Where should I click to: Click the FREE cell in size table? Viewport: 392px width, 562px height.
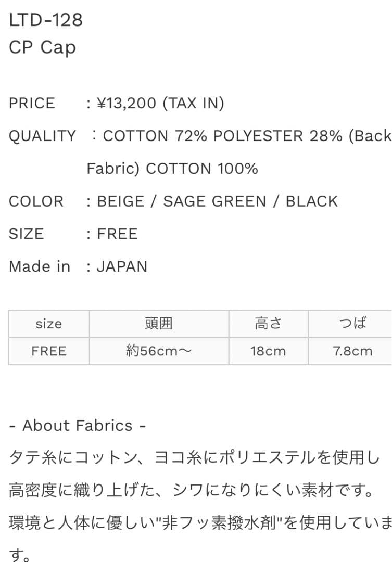[49, 351]
